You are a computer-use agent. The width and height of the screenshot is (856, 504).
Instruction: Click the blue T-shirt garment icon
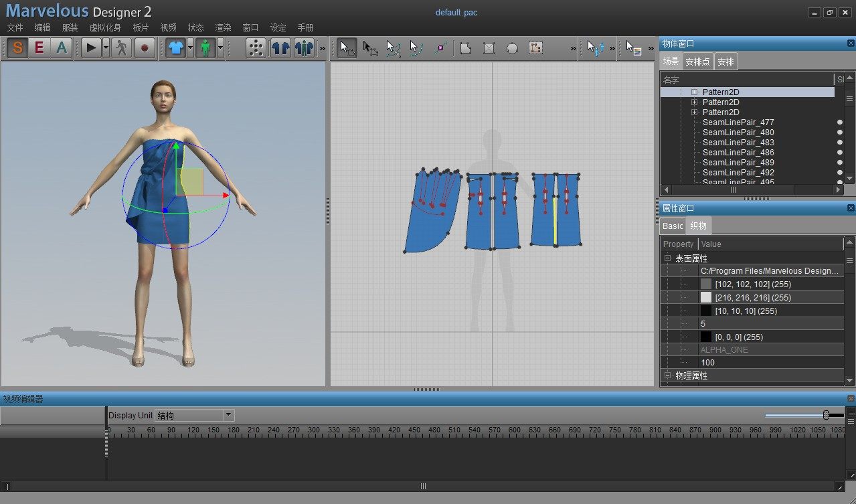pos(175,48)
